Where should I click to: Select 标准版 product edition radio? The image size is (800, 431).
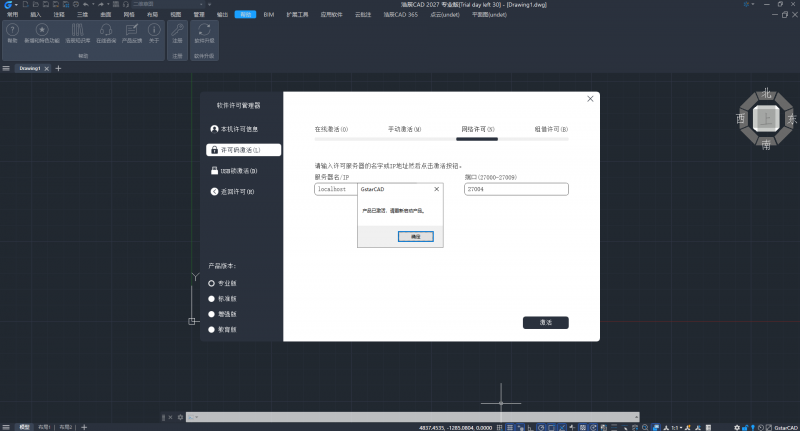pos(211,299)
